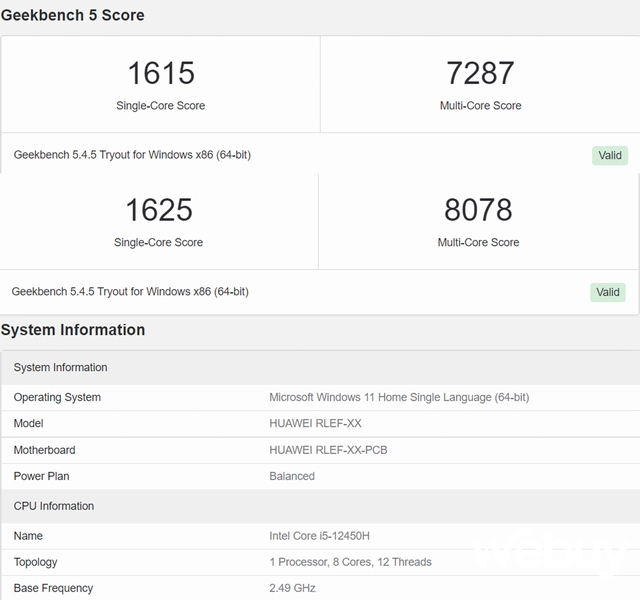Click the 1625 single-core score
Screen dimensions: 640x600
[x=158, y=210]
